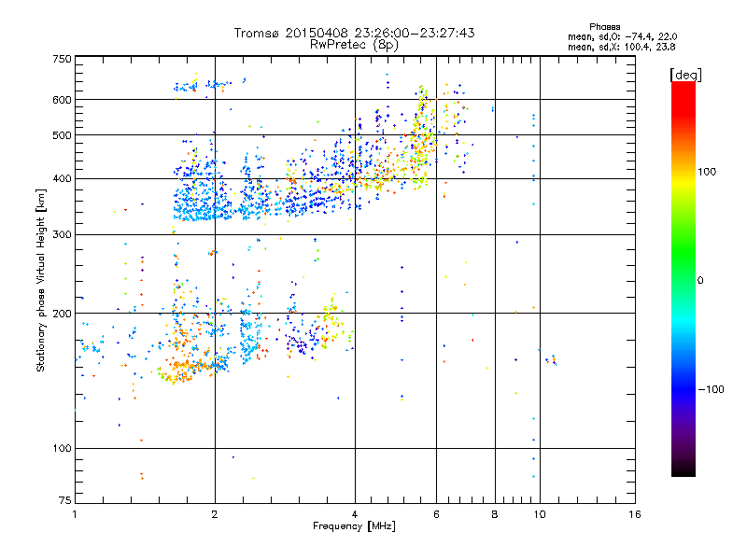This screenshot has height=560, width=747.
Task: Select the 'mean, sd,X: 100.4, 23.8' line
Action: (621, 47)
